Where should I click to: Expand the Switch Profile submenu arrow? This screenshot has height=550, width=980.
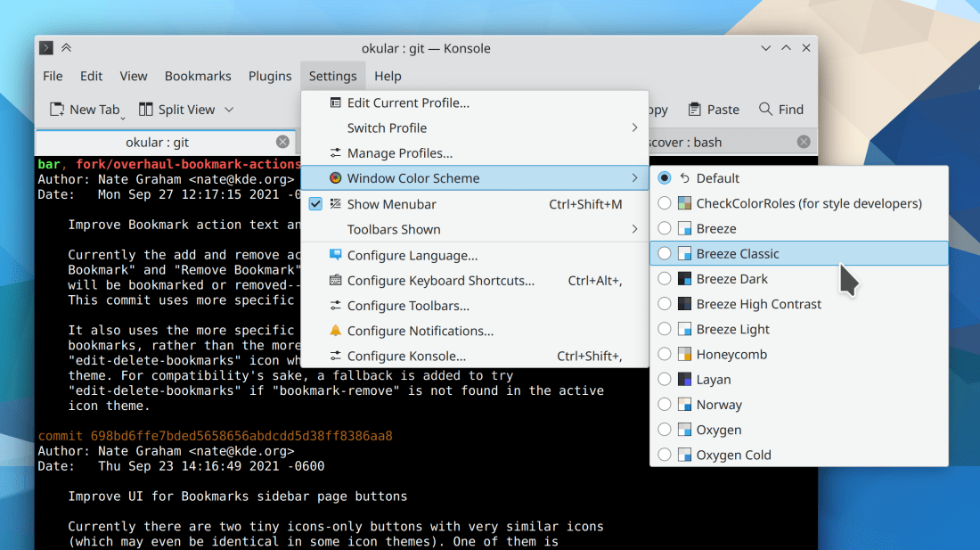coord(634,127)
